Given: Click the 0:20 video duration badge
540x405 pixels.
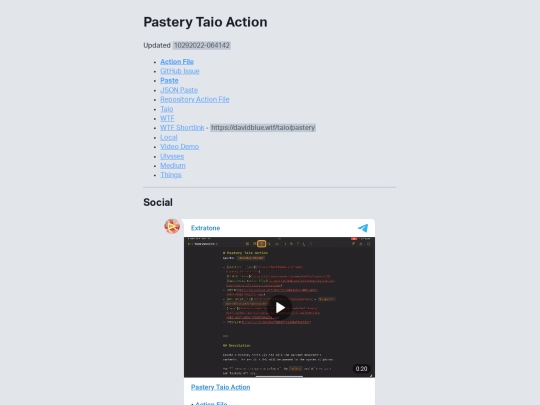Looking at the screenshot, I should pos(361,369).
